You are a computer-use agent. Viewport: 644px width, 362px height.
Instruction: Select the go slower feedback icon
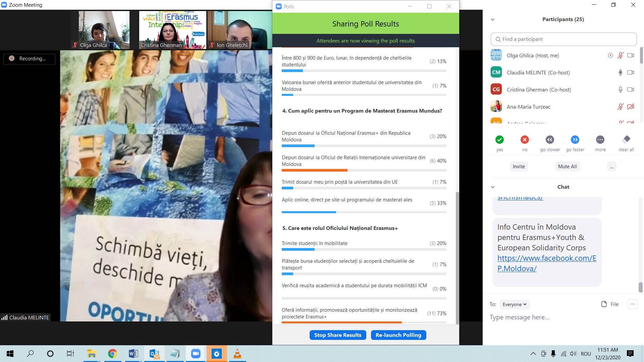(550, 139)
